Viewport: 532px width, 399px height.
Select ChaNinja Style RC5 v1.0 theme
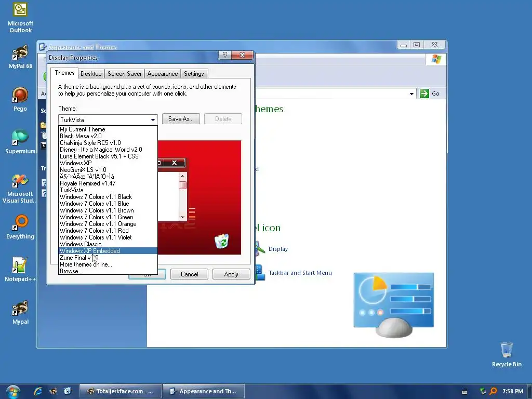tap(108, 143)
